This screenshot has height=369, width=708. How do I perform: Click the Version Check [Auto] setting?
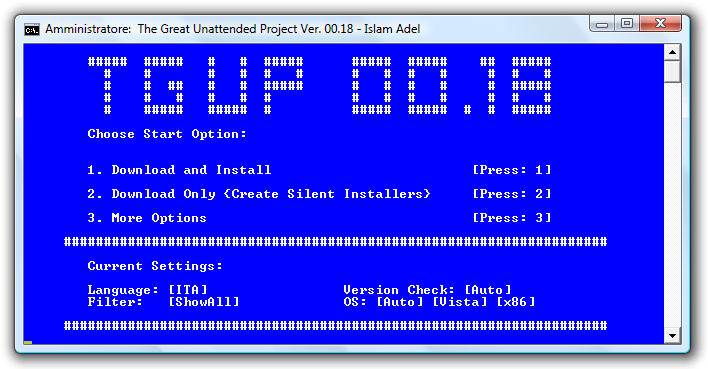427,290
